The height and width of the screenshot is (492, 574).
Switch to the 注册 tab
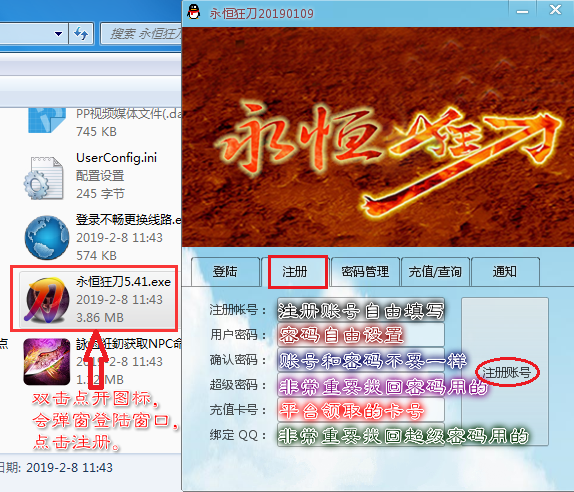click(295, 272)
